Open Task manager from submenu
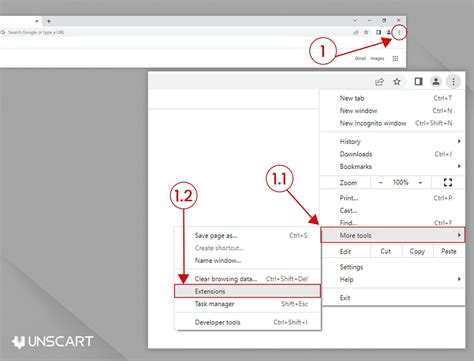 (x=248, y=304)
